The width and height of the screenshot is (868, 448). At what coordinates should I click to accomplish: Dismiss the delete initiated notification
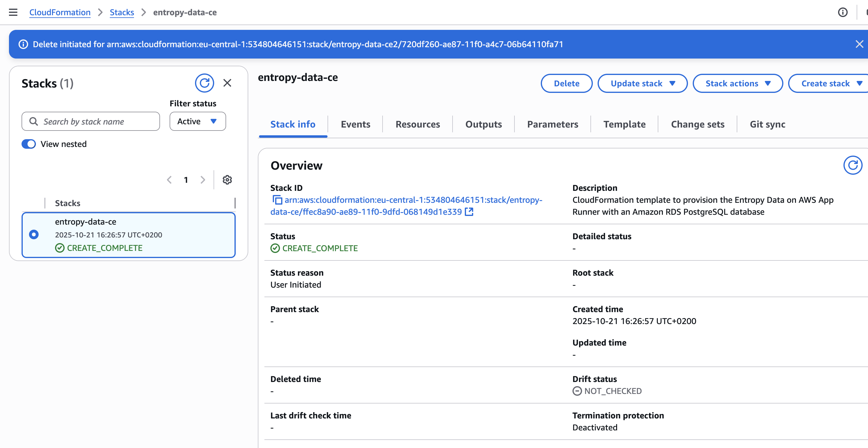pyautogui.click(x=859, y=44)
